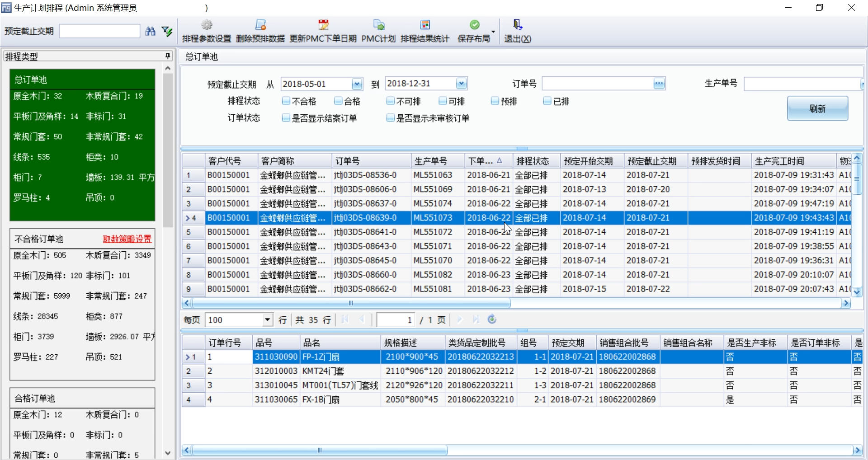Open 排程结果统计 toolbar icon
The width and height of the screenshot is (868, 460).
click(425, 25)
